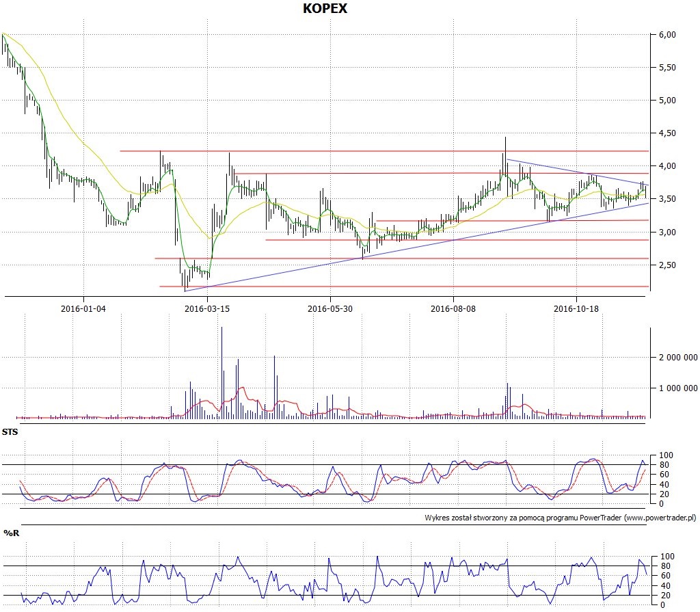Click the 5,50 price axis label
Screen dimensions: 700x612
(667, 68)
